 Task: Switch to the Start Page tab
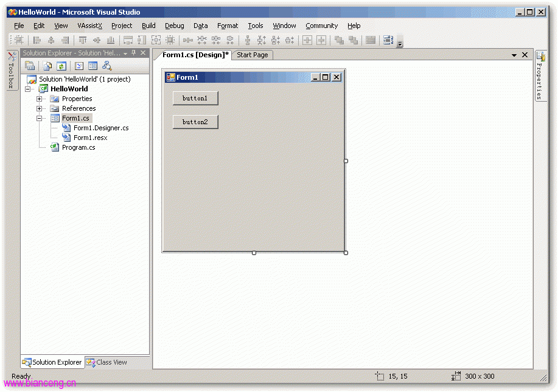click(x=253, y=55)
